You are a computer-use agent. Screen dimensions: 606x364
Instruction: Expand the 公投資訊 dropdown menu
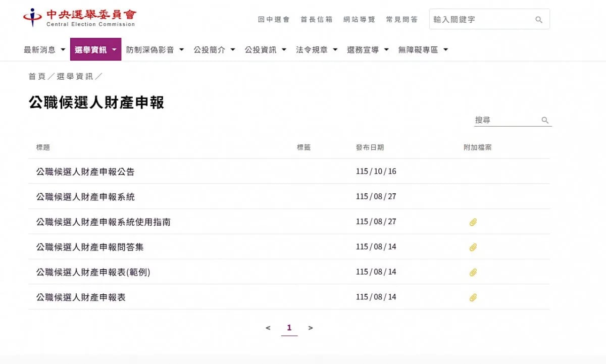point(266,49)
